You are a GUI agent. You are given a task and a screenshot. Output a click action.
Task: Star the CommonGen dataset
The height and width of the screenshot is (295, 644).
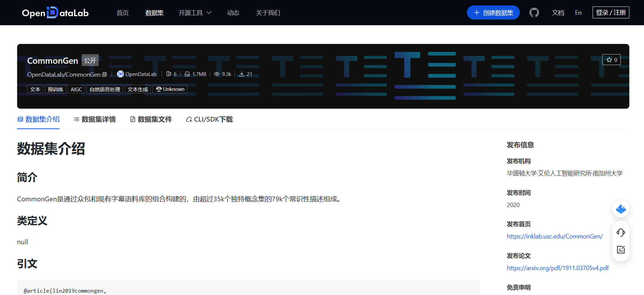(x=611, y=60)
